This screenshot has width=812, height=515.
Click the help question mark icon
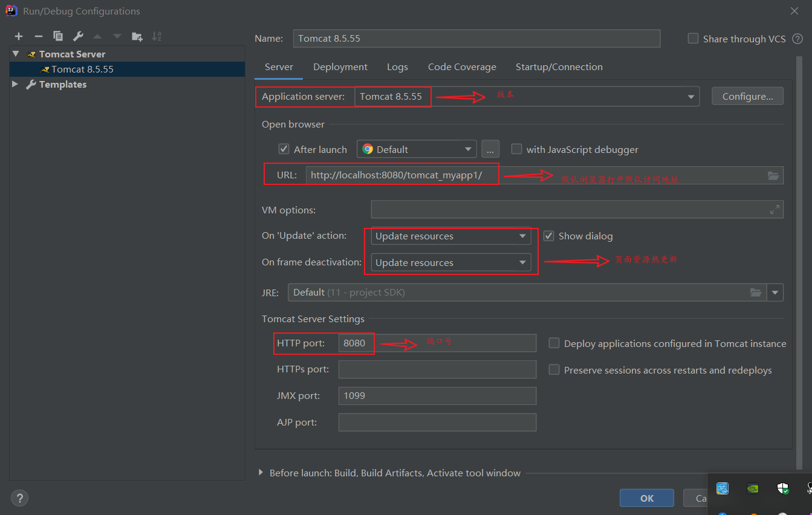tap(19, 498)
